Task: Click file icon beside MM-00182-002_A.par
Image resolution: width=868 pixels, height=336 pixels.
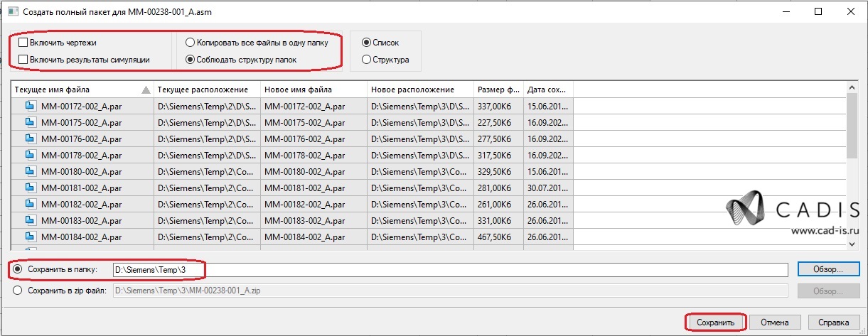Action: [x=30, y=204]
